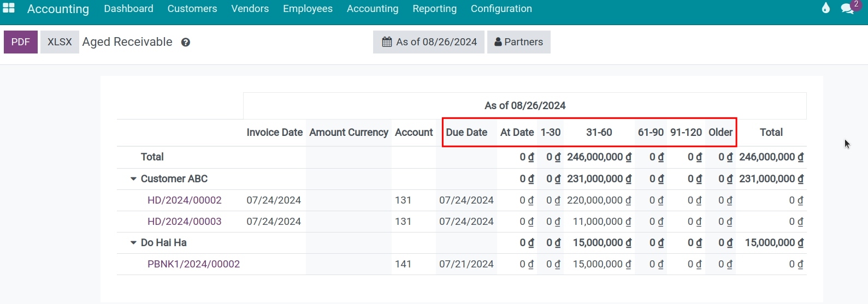Open invoice HD/2024/00003
This screenshot has height=304, width=868.
[185, 222]
